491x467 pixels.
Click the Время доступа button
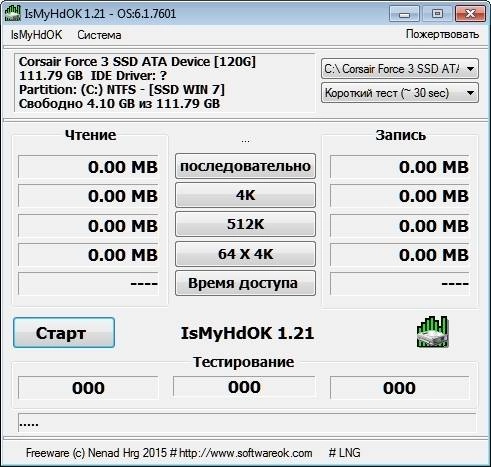click(245, 283)
